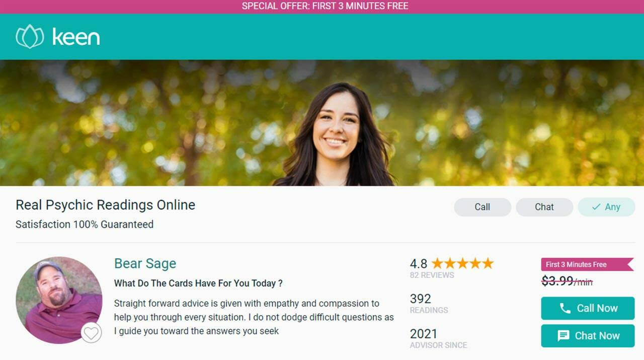Toggle the Any filter option
This screenshot has width=644, height=360.
point(606,207)
